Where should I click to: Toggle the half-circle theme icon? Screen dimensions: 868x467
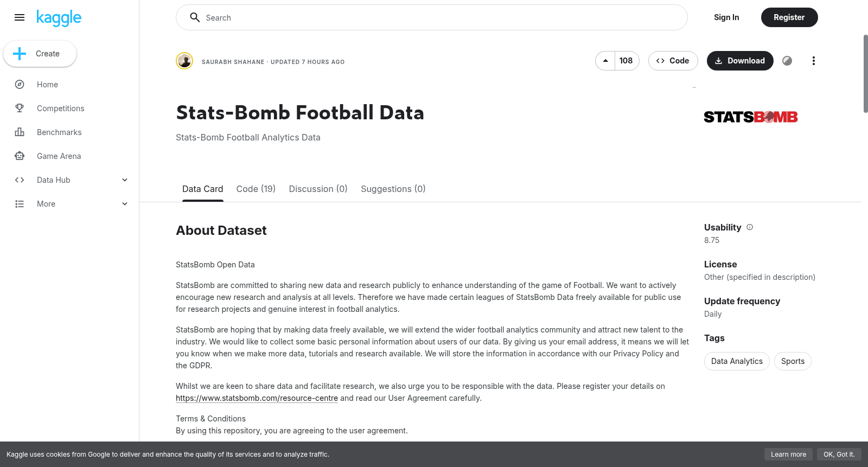pyautogui.click(x=787, y=61)
